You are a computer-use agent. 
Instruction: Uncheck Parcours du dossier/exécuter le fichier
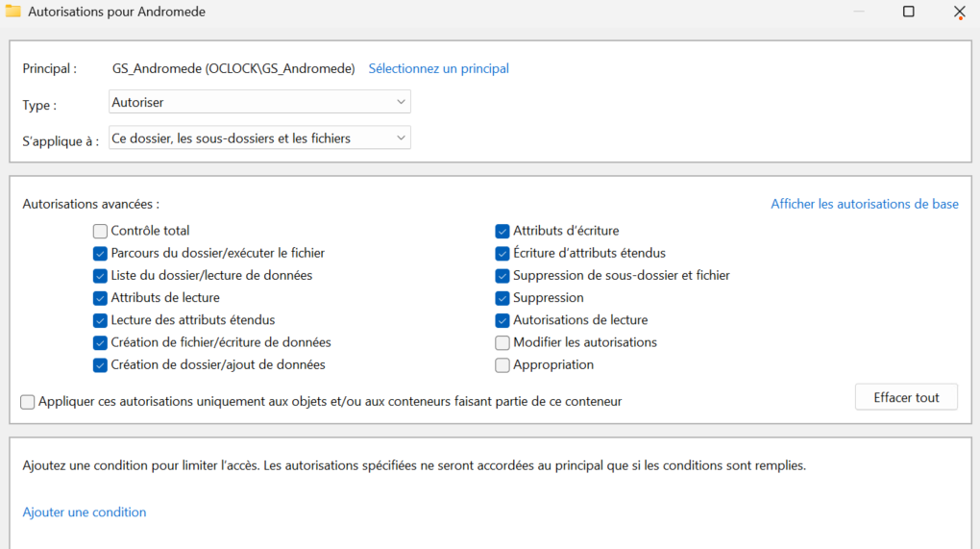click(100, 253)
